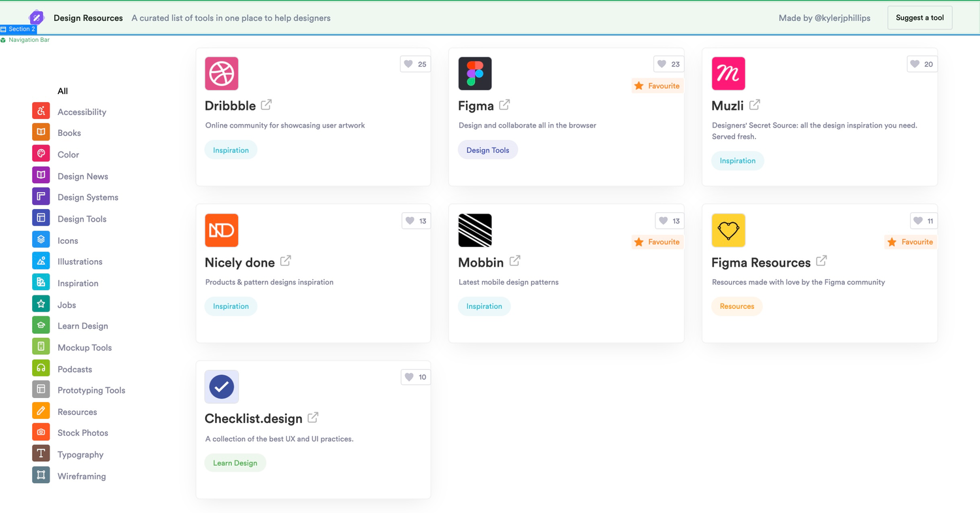Click the Icons category layers icon
The image size is (980, 513).
[x=41, y=239]
